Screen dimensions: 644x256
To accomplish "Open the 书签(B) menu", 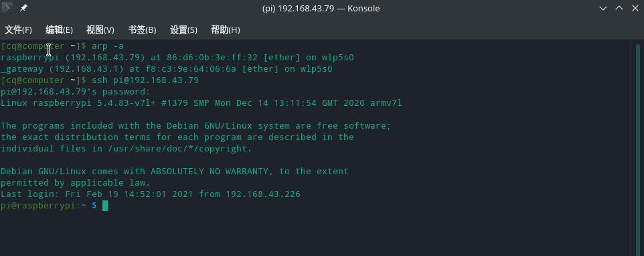I will 142,29.
